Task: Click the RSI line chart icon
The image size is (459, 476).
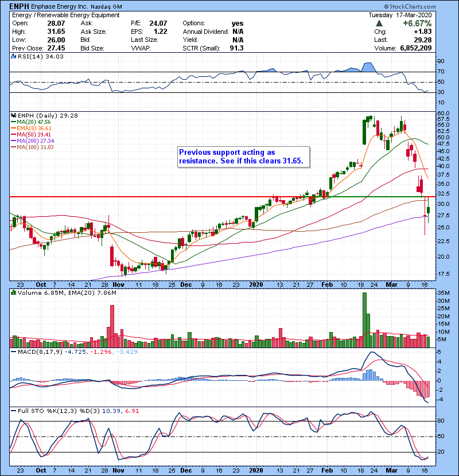Action: [14, 56]
